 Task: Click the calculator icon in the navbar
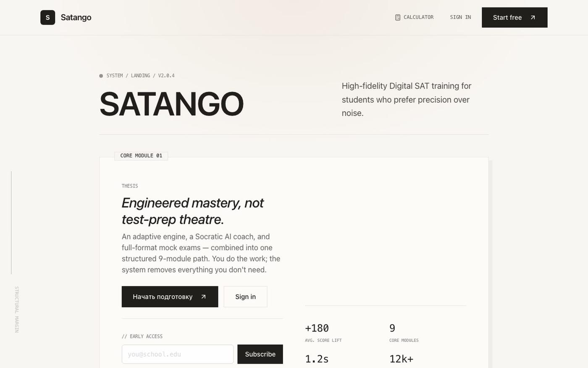coord(398,17)
